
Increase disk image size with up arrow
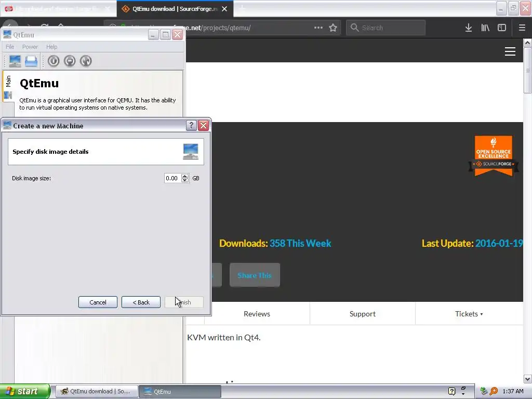(185, 176)
